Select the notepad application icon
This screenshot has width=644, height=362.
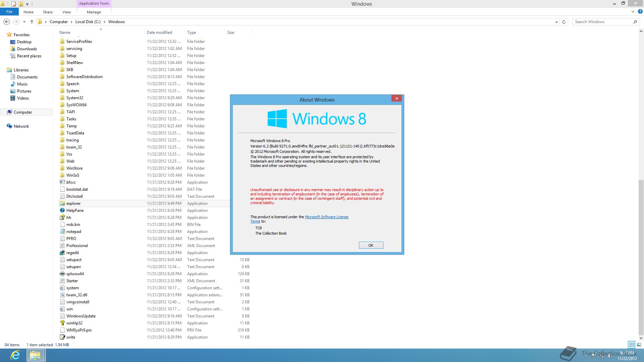[62, 232]
